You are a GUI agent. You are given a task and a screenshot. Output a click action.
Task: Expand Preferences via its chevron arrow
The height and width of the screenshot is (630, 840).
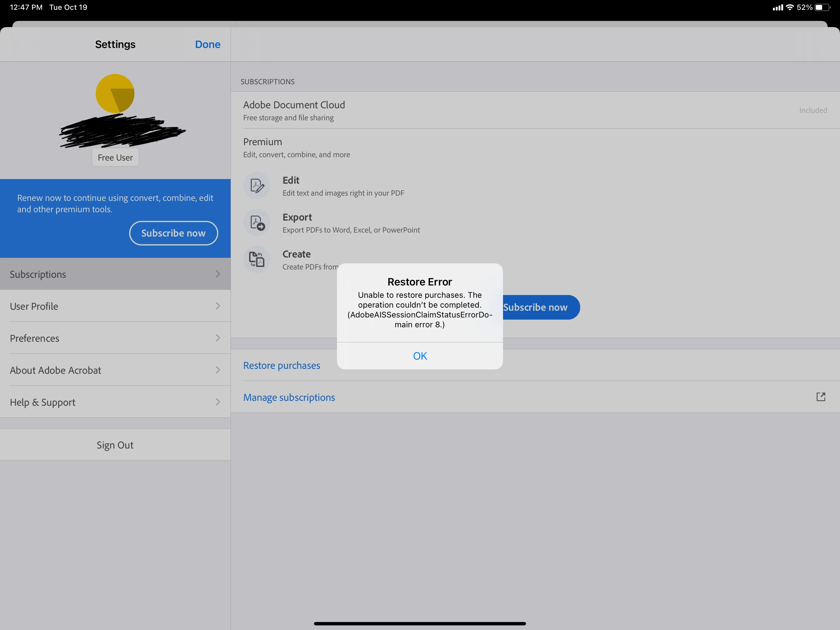(218, 338)
